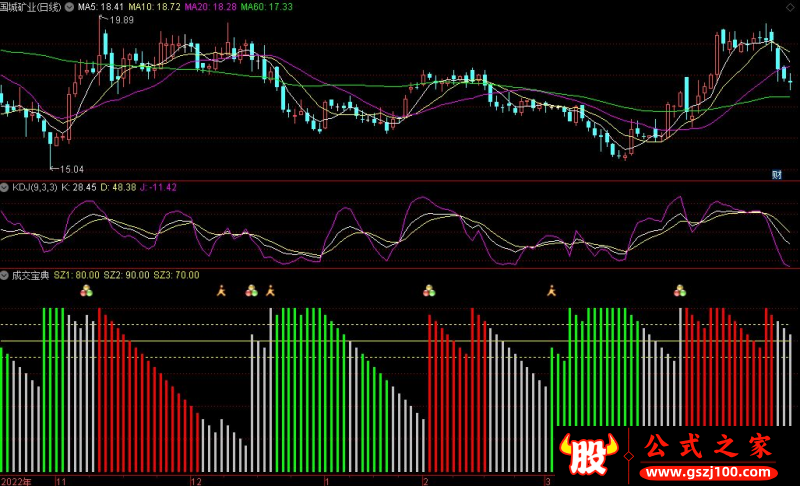The image size is (800, 486).
Task: Select the 成交宝典 indicator name
Action: [31, 275]
